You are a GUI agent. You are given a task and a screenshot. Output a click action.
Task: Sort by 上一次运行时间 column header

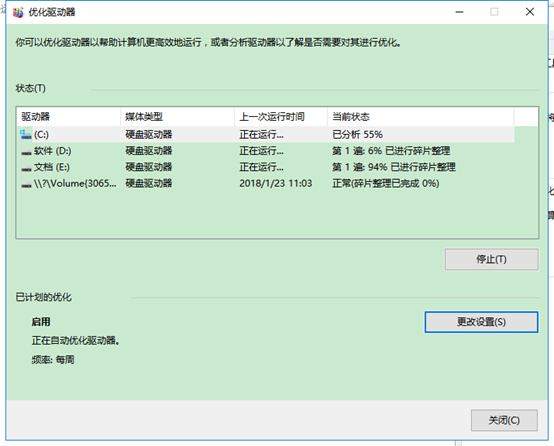click(281, 117)
